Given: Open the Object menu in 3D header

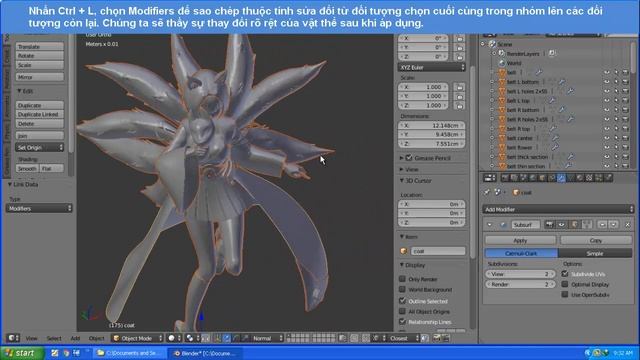Looking at the screenshot, I should (x=97, y=338).
